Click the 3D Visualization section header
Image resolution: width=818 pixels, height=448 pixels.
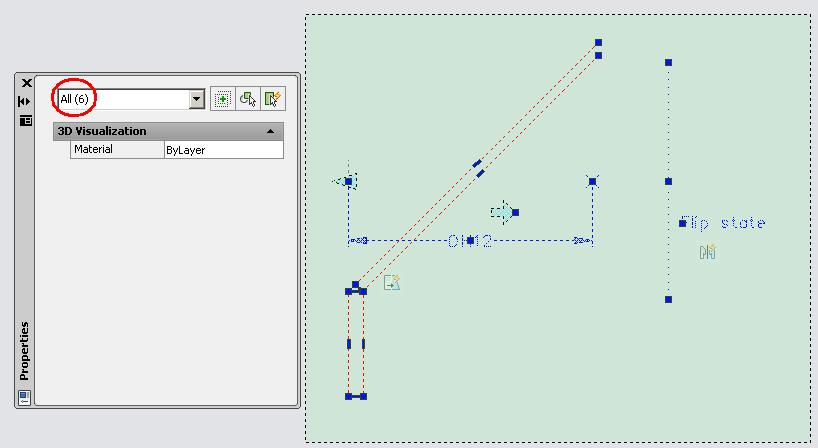click(x=168, y=131)
